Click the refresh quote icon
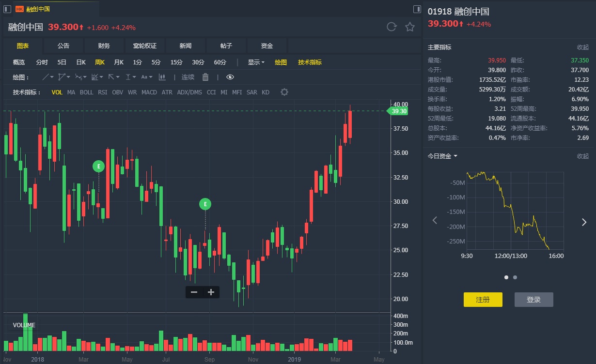 pos(392,27)
